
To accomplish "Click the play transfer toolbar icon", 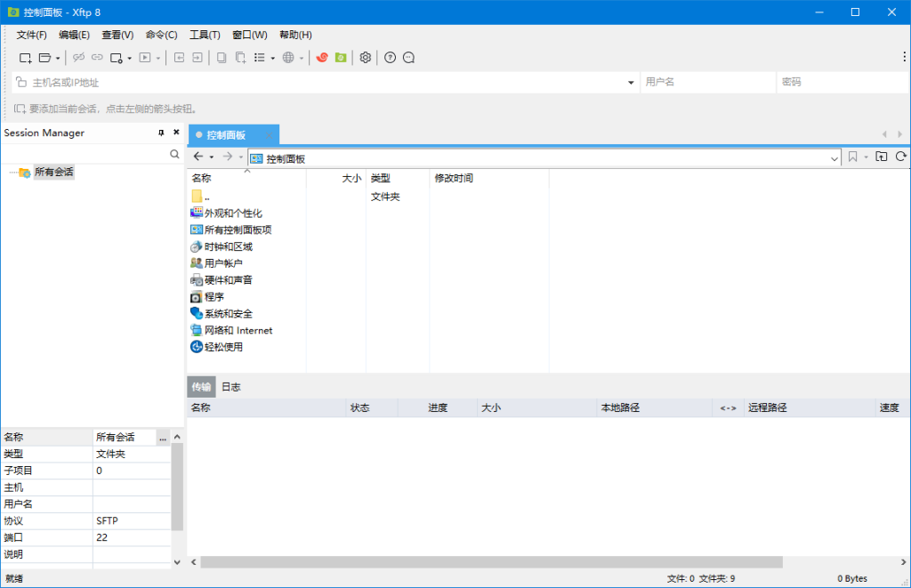I will click(x=145, y=58).
